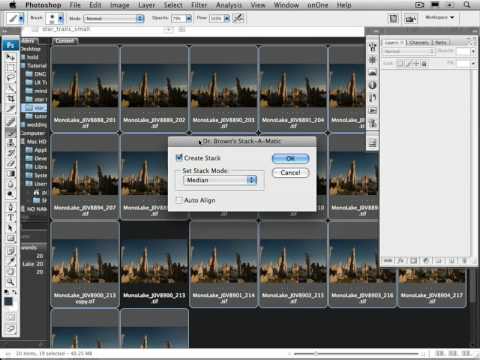Click the Opacity value field in options bar
The height and width of the screenshot is (360, 480).
[x=178, y=19]
